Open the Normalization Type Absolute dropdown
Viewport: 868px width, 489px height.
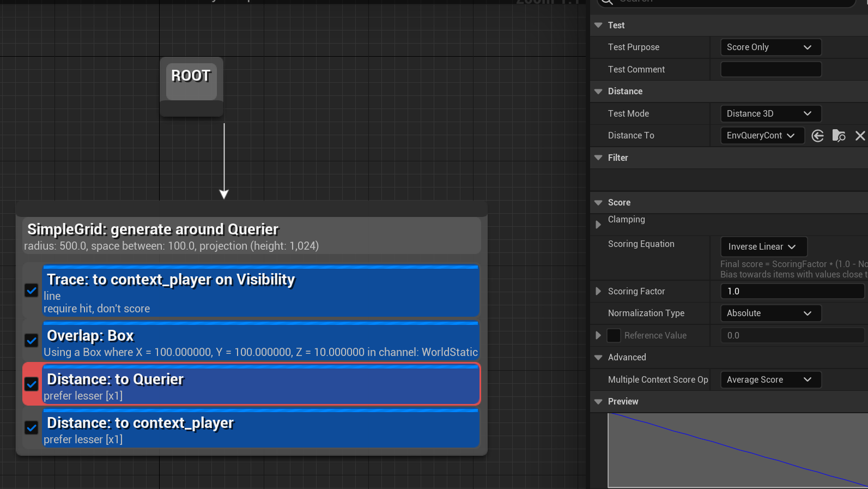(770, 313)
